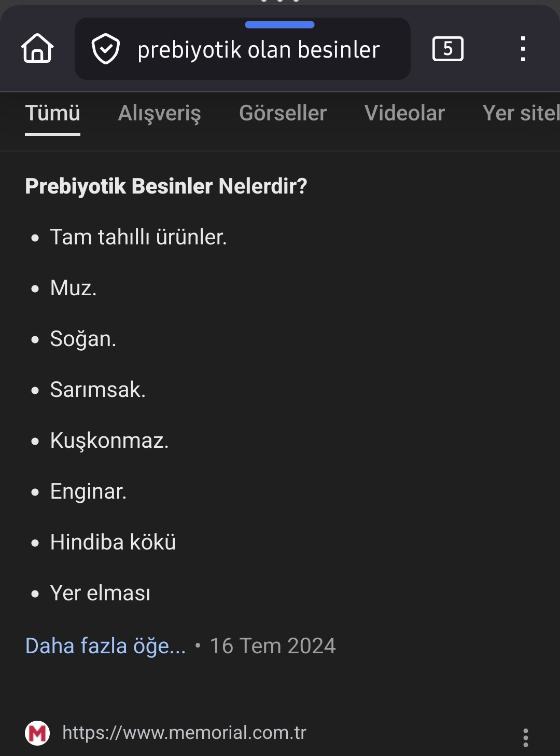This screenshot has height=756, width=560.
Task: Tap the 'Kuşkonmaz' list item
Action: pyautogui.click(x=109, y=441)
